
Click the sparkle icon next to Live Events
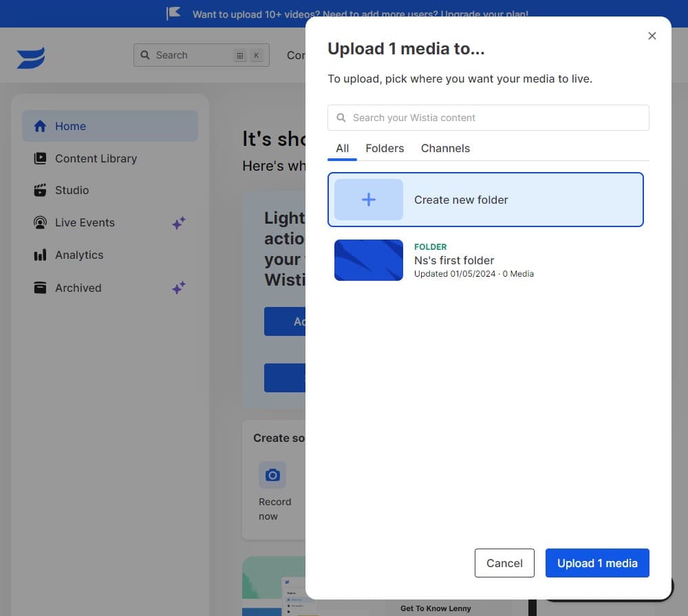coord(179,222)
